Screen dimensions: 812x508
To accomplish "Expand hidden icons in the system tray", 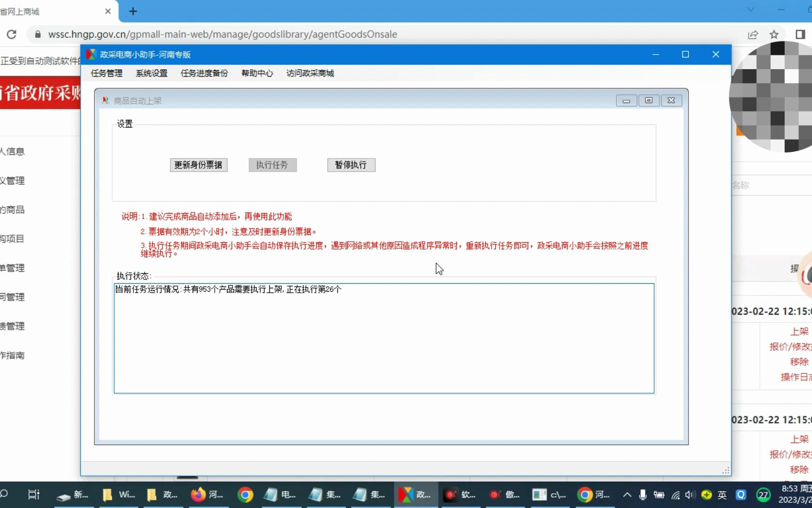I will [626, 494].
